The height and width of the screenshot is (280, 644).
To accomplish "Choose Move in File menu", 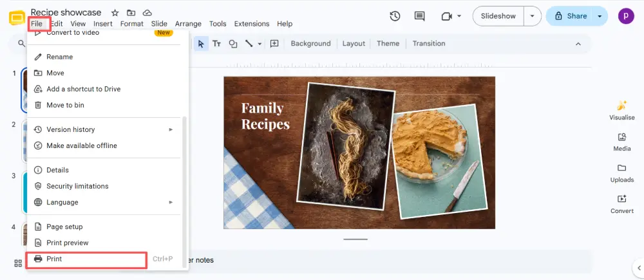I will (x=104, y=73).
